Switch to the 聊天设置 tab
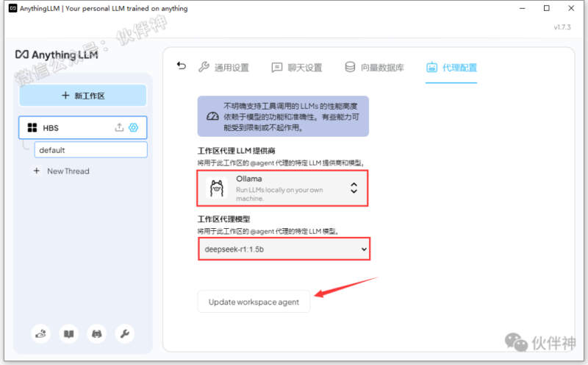This screenshot has width=588, height=365. pos(296,68)
